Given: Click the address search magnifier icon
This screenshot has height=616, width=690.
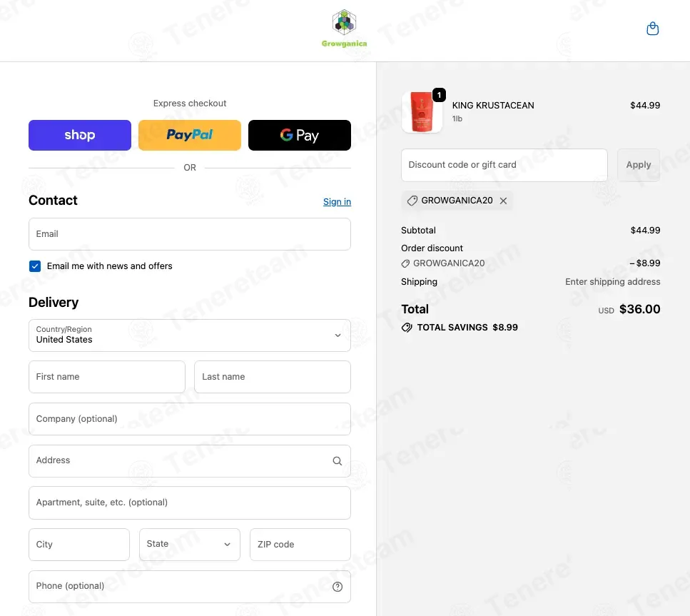Looking at the screenshot, I should click(337, 461).
